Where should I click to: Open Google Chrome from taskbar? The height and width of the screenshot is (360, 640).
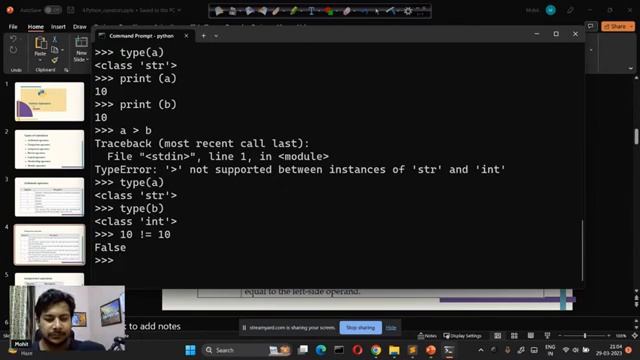point(376,350)
